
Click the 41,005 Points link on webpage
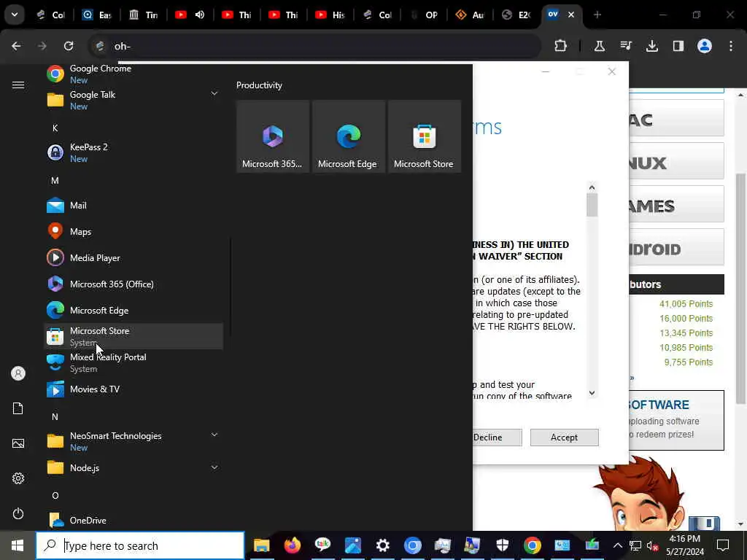click(x=686, y=304)
